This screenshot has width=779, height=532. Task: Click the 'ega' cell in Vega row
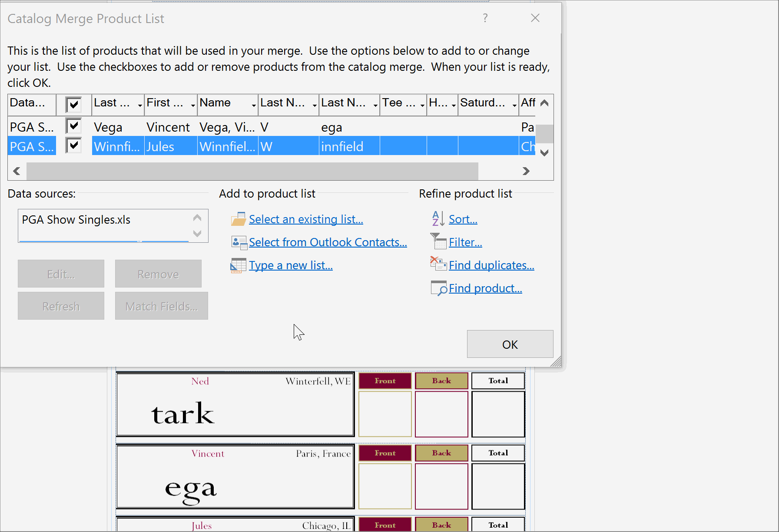(x=349, y=127)
